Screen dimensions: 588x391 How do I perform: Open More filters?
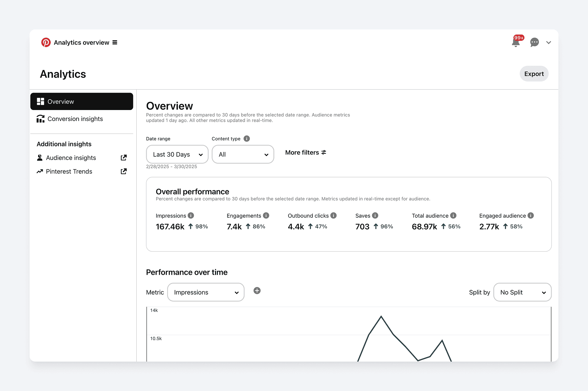pos(306,152)
